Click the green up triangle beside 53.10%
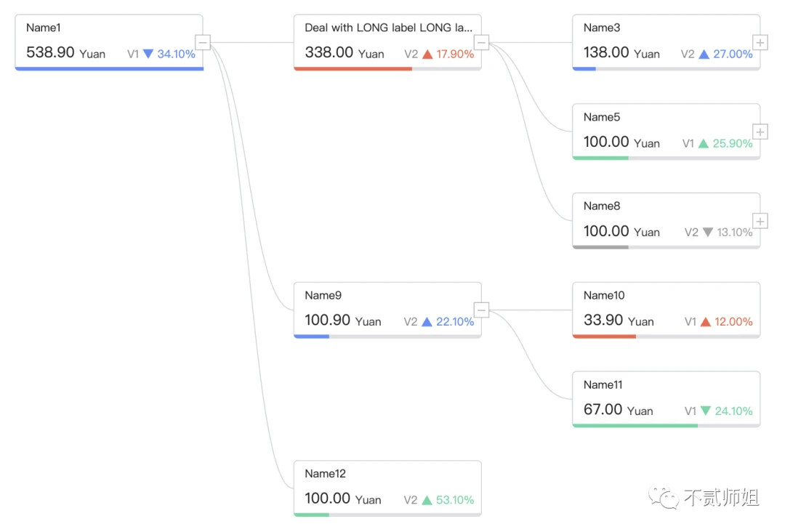Viewport: 785px width, 532px height. [x=427, y=500]
